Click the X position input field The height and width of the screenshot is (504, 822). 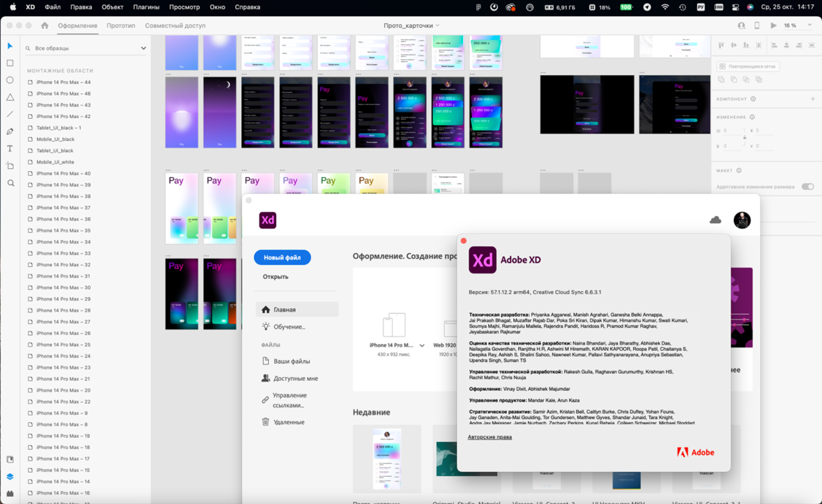pos(765,131)
